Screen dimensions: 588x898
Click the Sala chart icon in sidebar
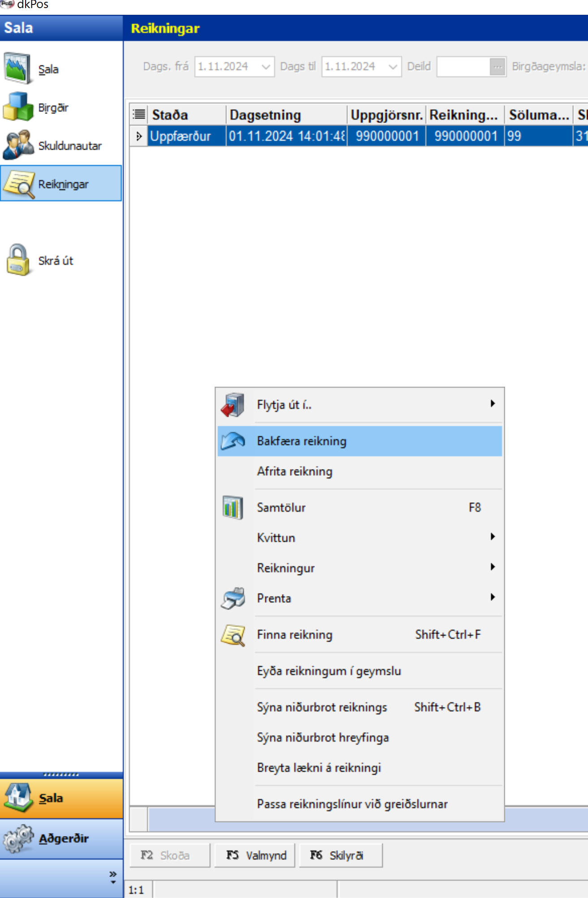(17, 69)
